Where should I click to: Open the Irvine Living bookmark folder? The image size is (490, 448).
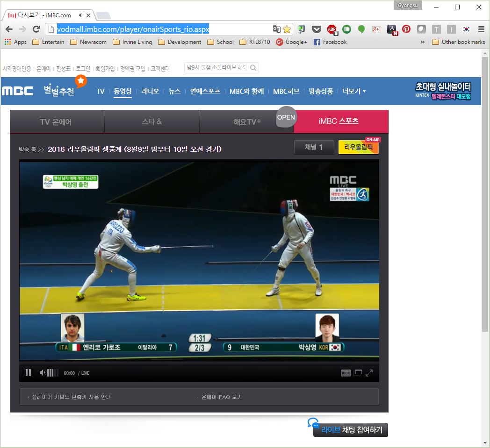tap(132, 42)
